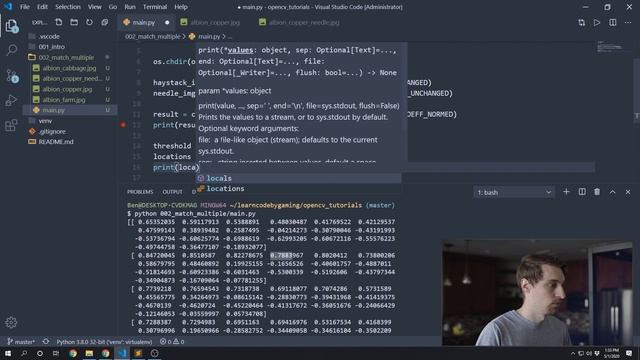Open the Edit menu

[42, 7]
